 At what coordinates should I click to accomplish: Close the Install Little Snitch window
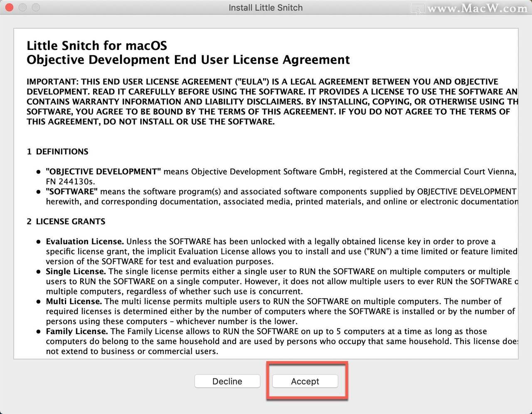[9, 7]
